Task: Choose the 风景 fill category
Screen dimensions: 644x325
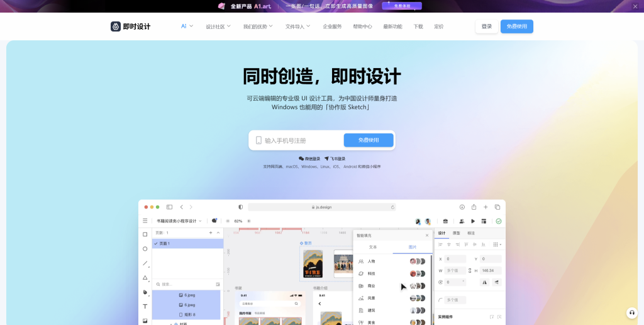Action: click(x=392, y=298)
